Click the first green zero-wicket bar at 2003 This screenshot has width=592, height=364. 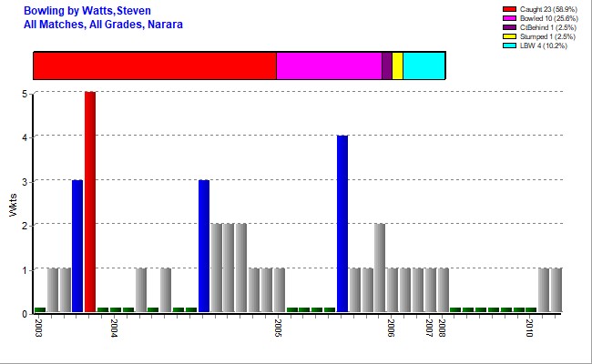click(40, 309)
